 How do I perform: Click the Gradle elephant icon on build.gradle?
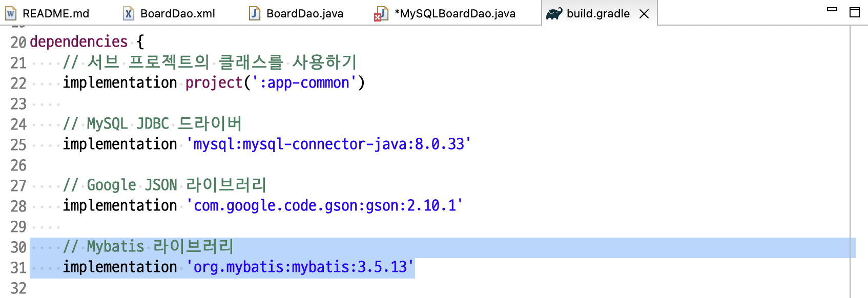[554, 14]
